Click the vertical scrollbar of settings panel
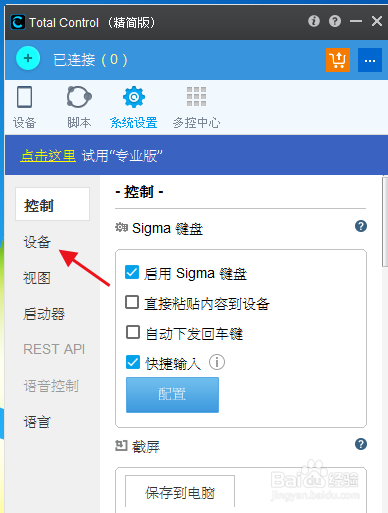388x513 pixels. click(385, 222)
